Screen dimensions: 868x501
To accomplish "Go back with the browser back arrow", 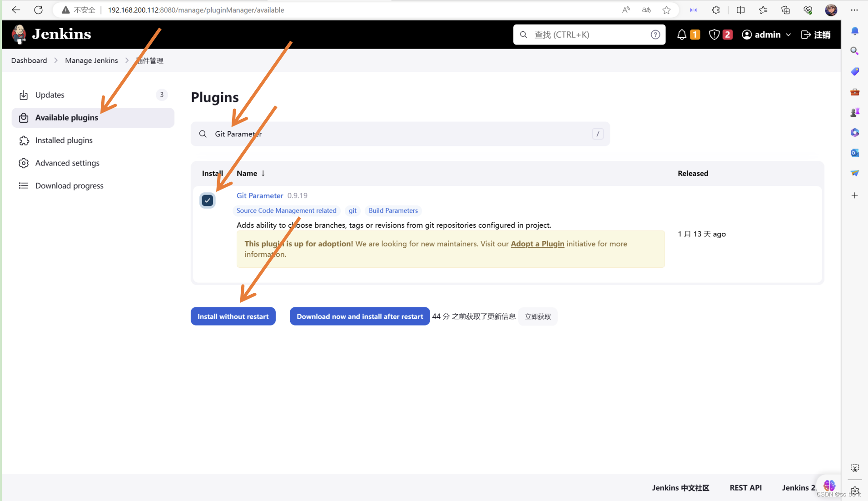I will [x=16, y=10].
